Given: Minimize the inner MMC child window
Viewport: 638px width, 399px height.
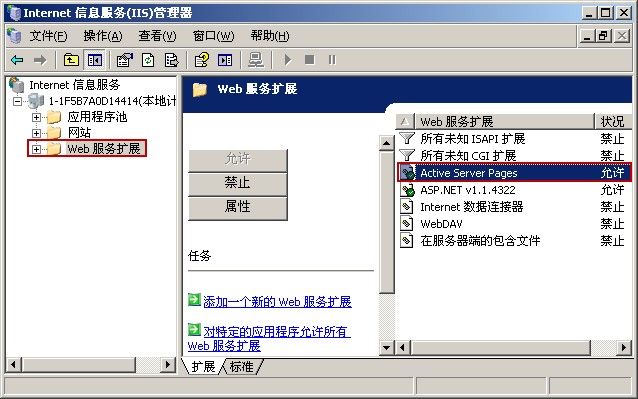Looking at the screenshot, I should 587,36.
